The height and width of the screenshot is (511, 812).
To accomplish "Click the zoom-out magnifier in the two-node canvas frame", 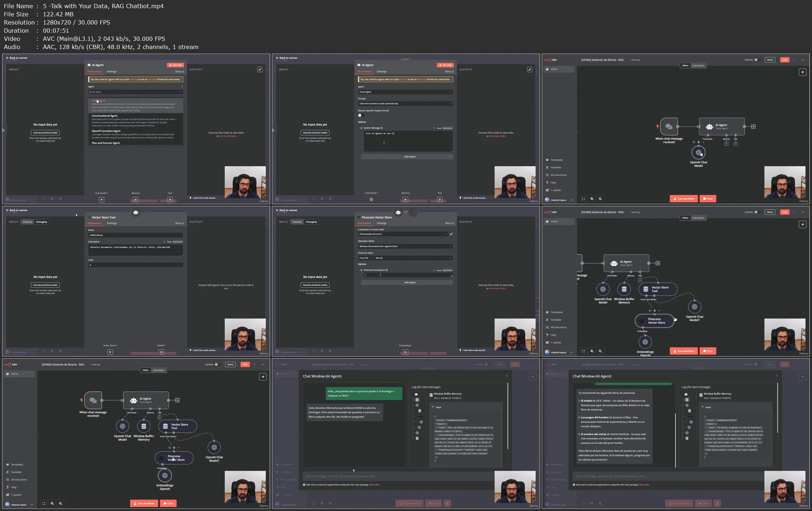I will pos(600,199).
